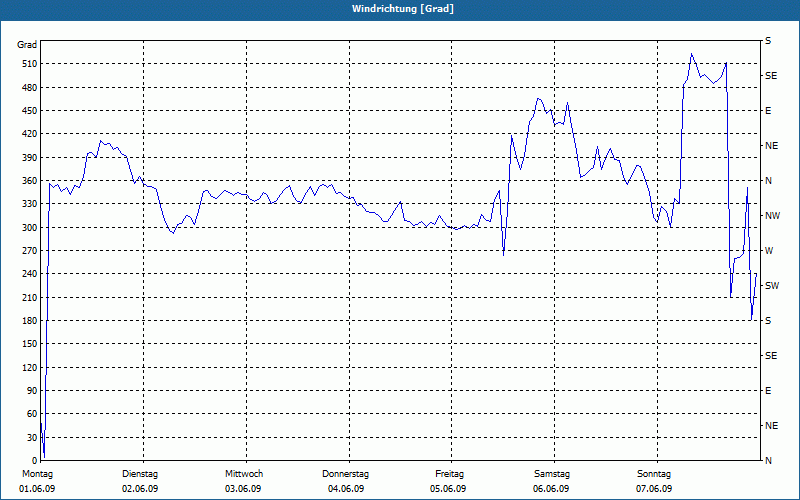Screen dimensions: 800x500
Task: Click the 05.06.09 date label
Action: (x=448, y=489)
